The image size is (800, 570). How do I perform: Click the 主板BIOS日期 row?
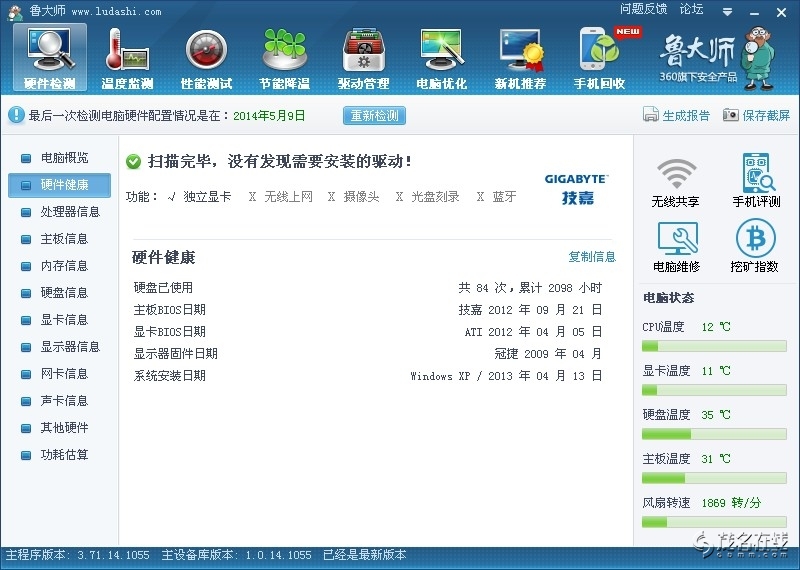pyautogui.click(x=367, y=310)
